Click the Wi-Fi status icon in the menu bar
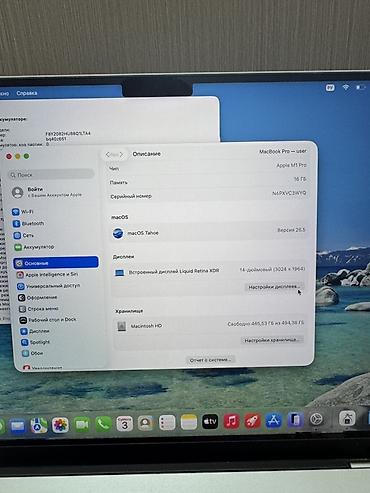Viewport: 370px width, 493px height. coord(346,87)
